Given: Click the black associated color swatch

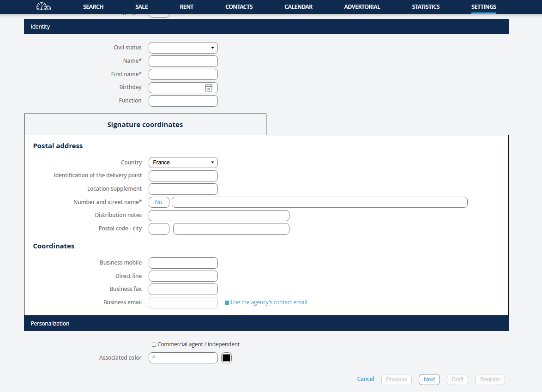Looking at the screenshot, I should [x=226, y=358].
